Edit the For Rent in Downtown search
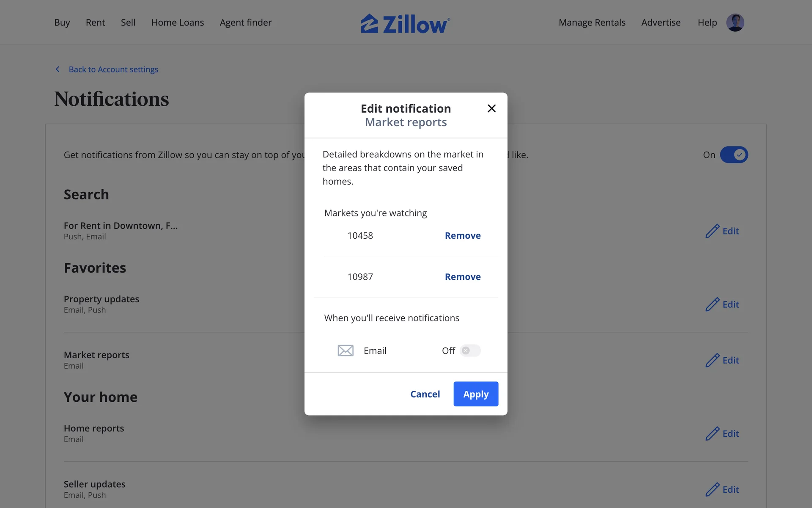 [722, 231]
